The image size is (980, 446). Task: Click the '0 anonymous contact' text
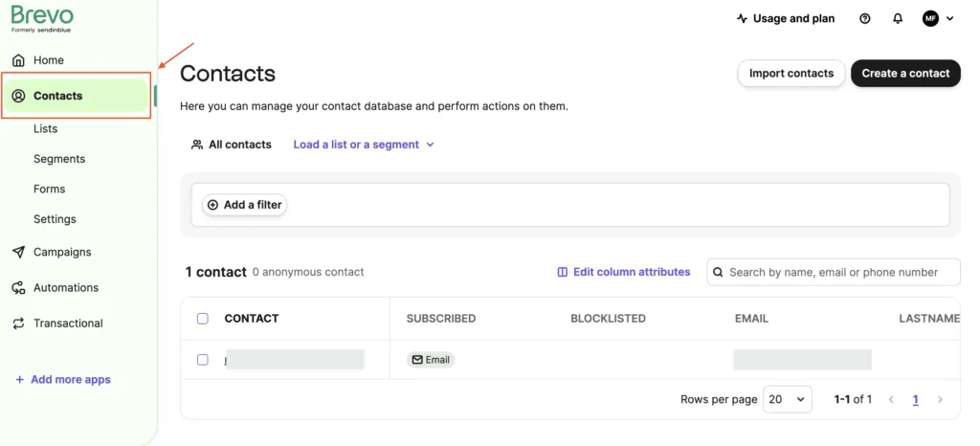308,272
